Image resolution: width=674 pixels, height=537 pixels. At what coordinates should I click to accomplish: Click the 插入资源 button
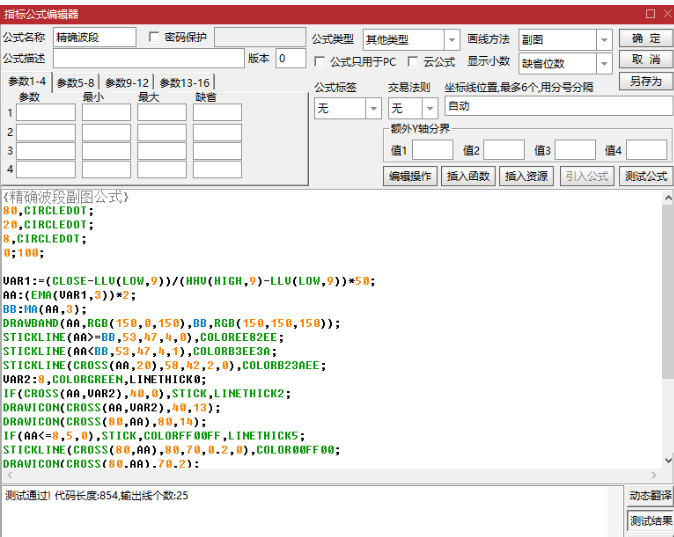(x=526, y=176)
